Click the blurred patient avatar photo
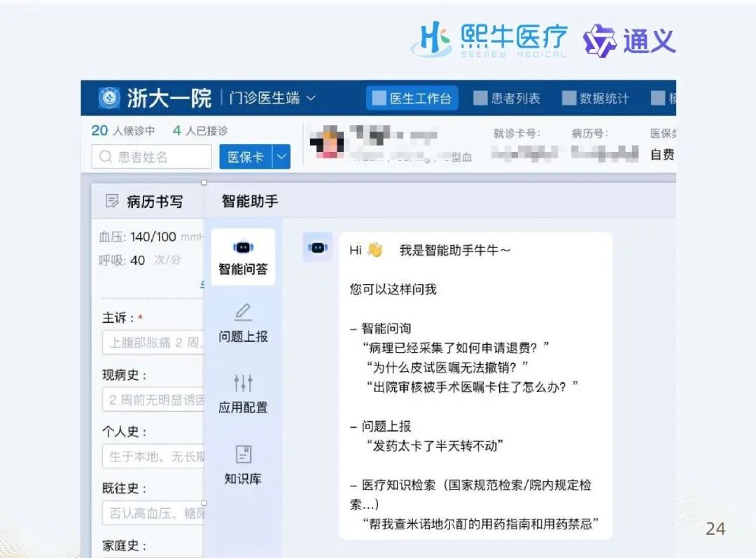756x558 pixels. (328, 143)
